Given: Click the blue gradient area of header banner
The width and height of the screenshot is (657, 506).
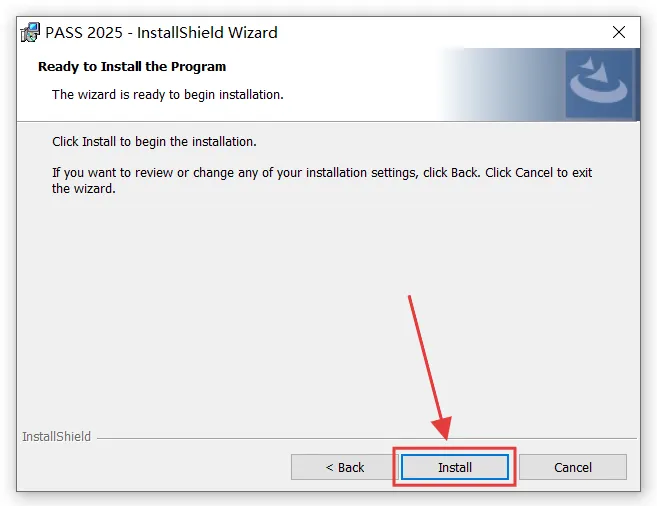Looking at the screenshot, I should click(x=503, y=85).
